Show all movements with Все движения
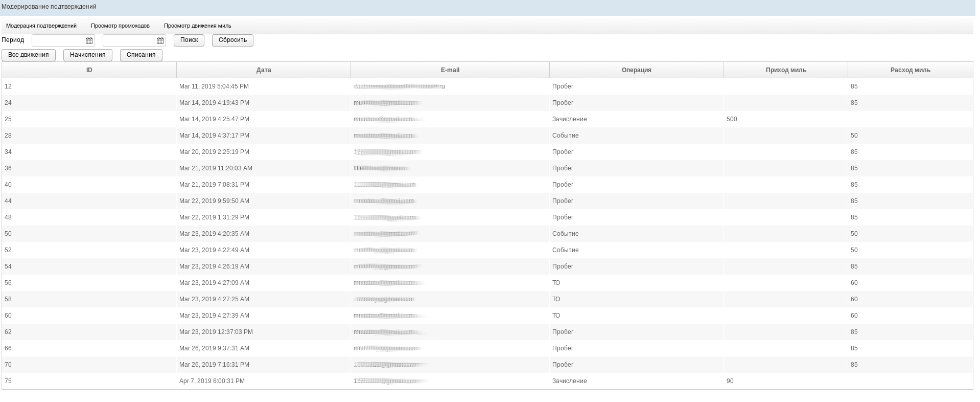This screenshot has height=402, width=980. 29,55
